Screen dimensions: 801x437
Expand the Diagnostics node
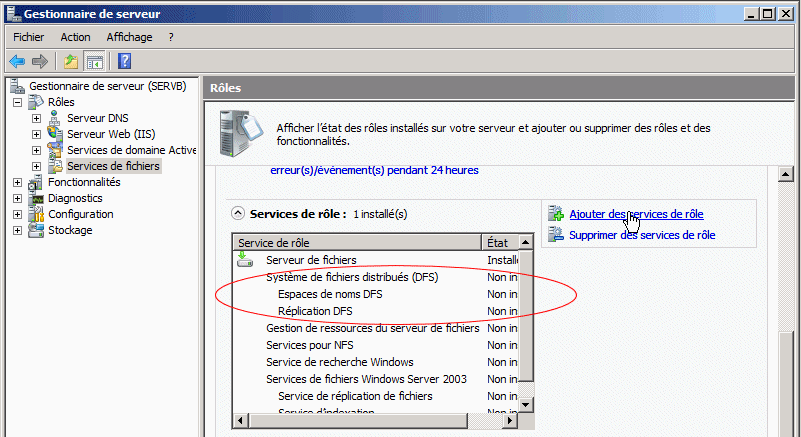click(17, 198)
